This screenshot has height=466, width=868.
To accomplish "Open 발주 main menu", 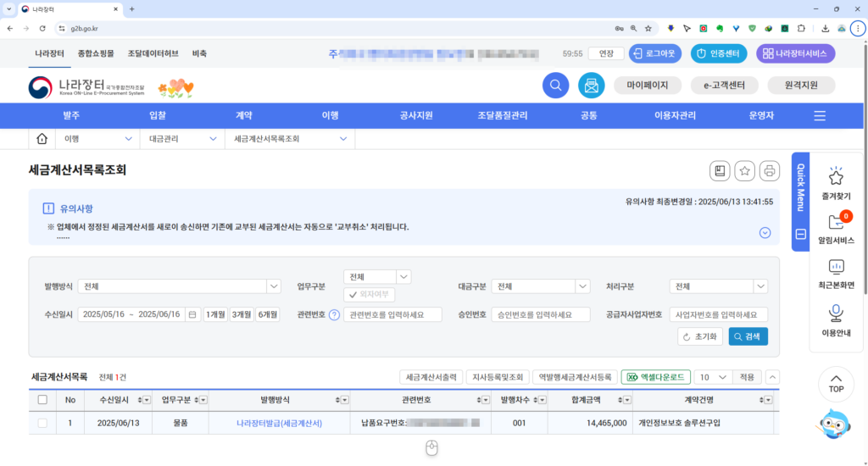I will (x=71, y=116).
